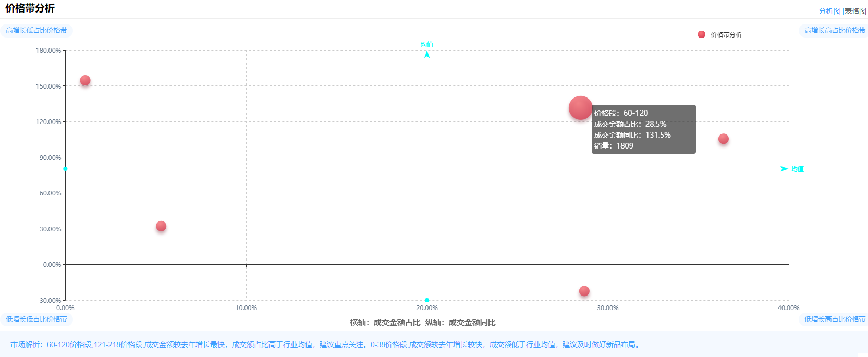Switch to the 分析图 view

829,11
